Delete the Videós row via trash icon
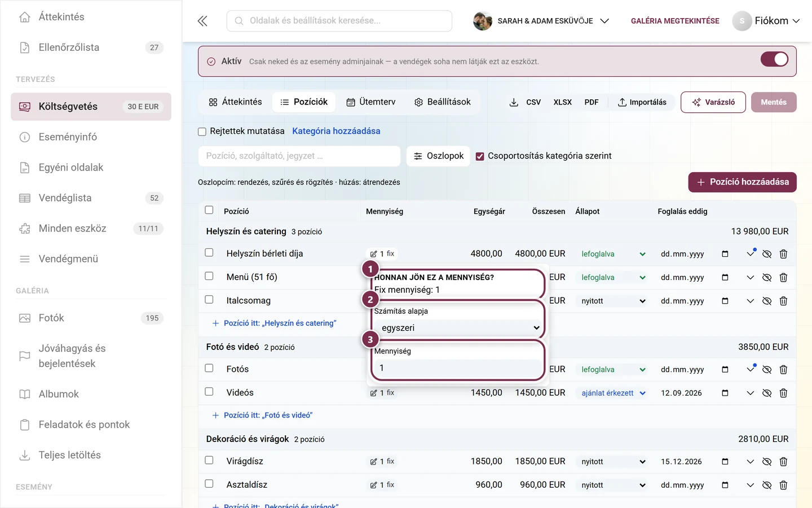812x508 pixels. pos(783,393)
